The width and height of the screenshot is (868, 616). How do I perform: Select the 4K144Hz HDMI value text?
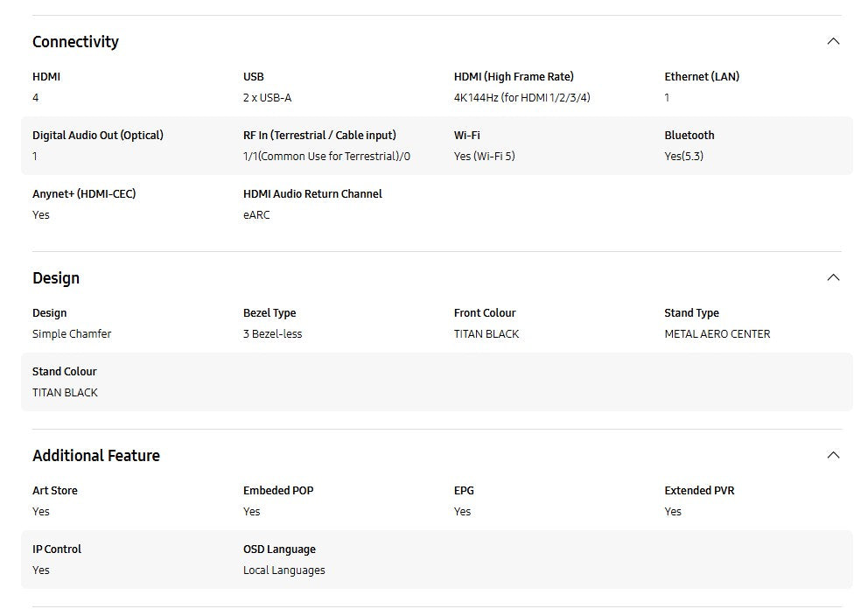(521, 98)
